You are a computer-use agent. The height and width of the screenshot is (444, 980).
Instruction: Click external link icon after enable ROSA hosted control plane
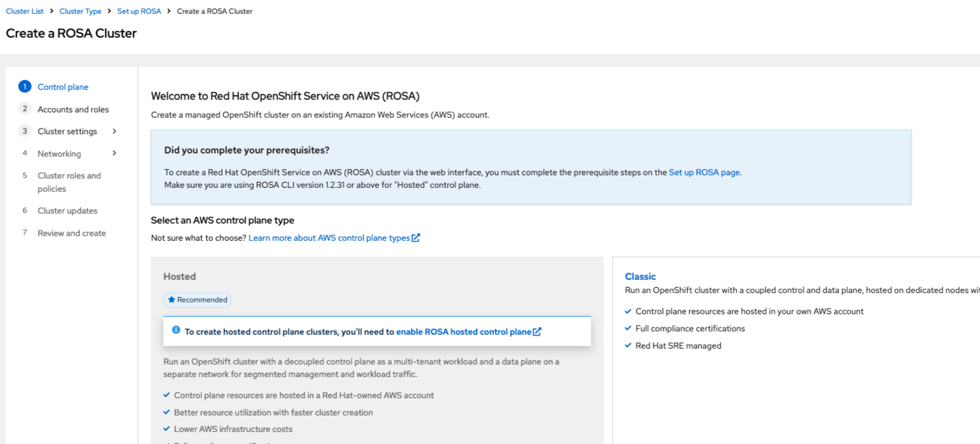(x=537, y=332)
